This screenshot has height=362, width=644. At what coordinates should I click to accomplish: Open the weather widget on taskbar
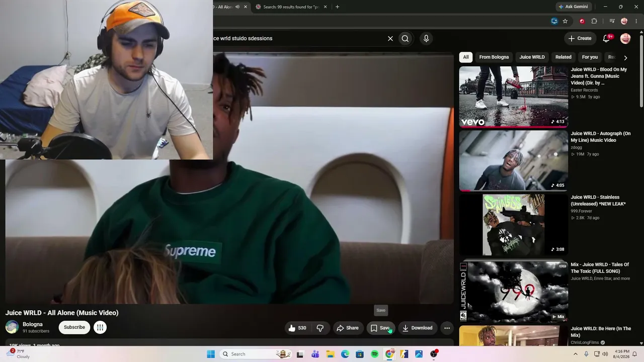point(18,354)
